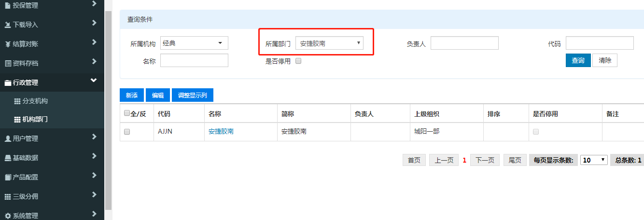This screenshot has width=644, height=220.
Task: Expand 三级分佣 chevron arrow
Action: [x=94, y=195]
